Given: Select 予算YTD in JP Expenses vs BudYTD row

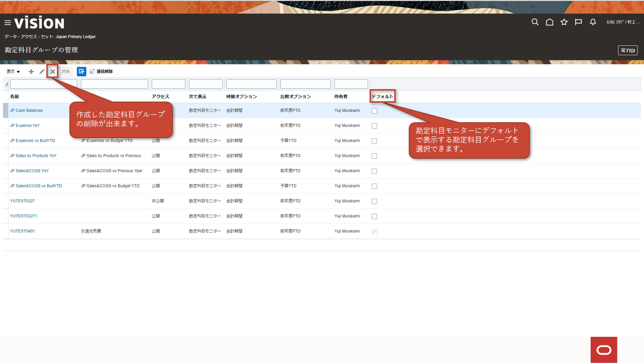Looking at the screenshot, I should click(289, 140).
